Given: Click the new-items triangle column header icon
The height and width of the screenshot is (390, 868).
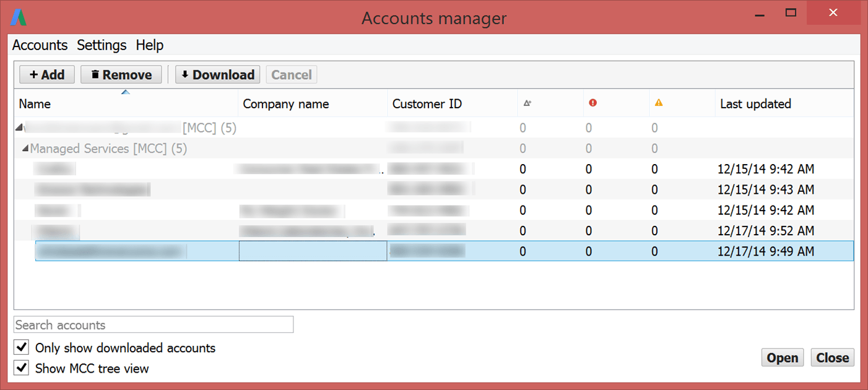Looking at the screenshot, I should tap(527, 103).
